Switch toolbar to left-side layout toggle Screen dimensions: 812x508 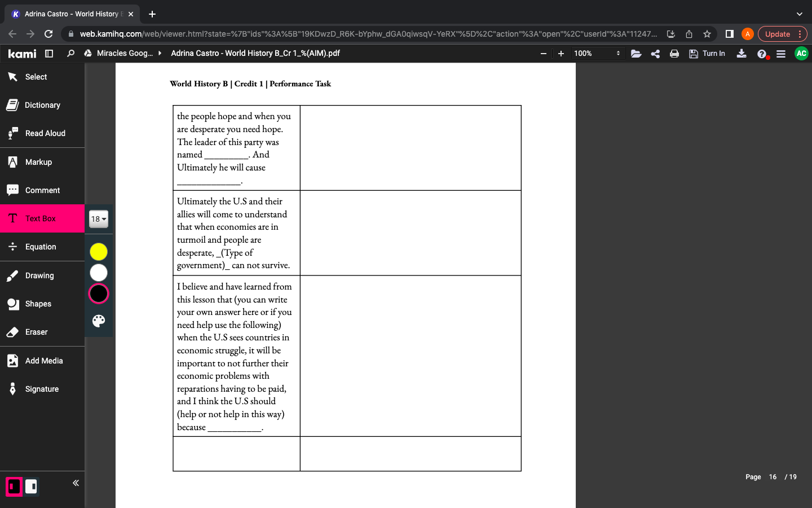pos(14,487)
